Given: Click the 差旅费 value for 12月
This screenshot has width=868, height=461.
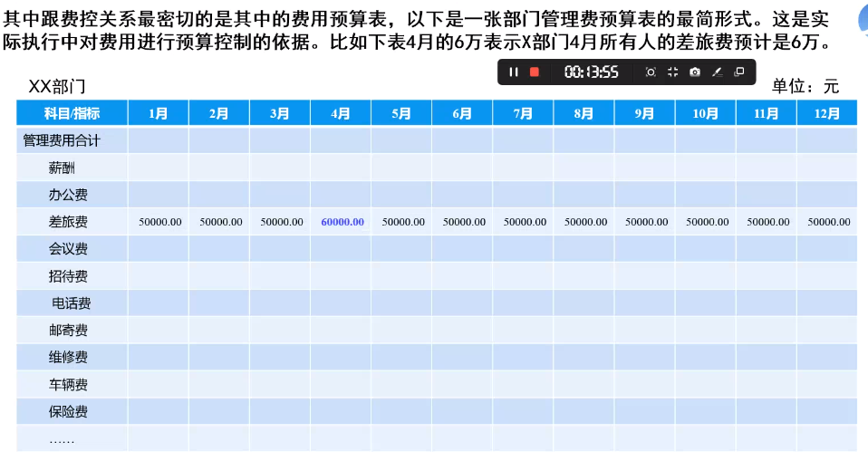Looking at the screenshot, I should (829, 222).
